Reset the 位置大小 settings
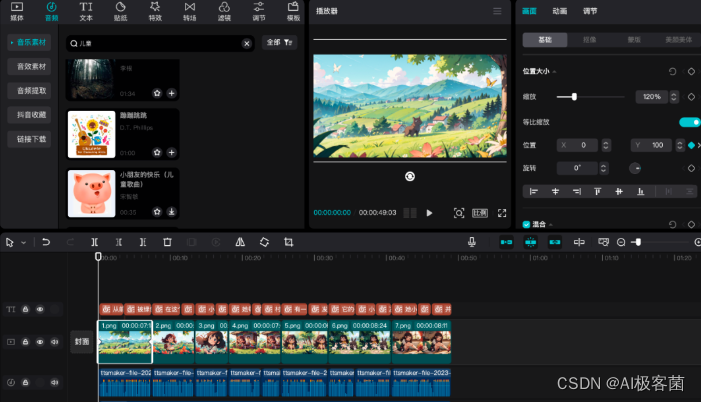 click(x=672, y=72)
